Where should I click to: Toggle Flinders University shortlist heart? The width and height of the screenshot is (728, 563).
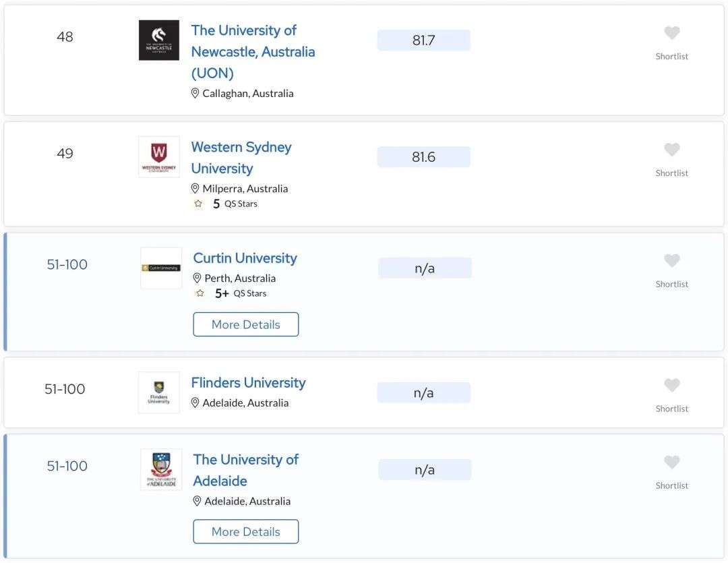click(x=671, y=384)
